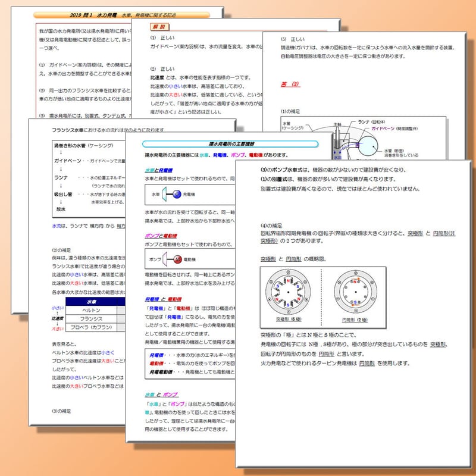Screen dimensions: 476x476
Task: Click the '(2)の補足' heading
Action: [x=61, y=250]
